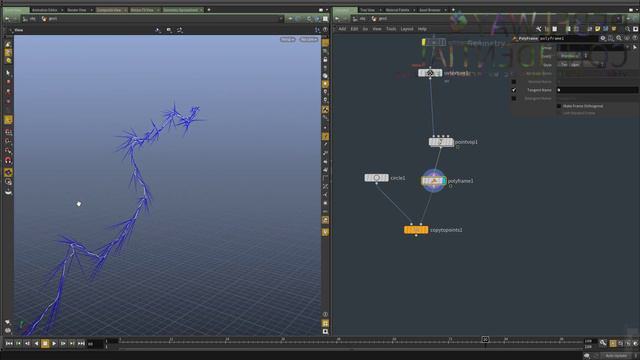The width and height of the screenshot is (640, 360).
Task: Play animation in reverse
Action: coord(36,344)
